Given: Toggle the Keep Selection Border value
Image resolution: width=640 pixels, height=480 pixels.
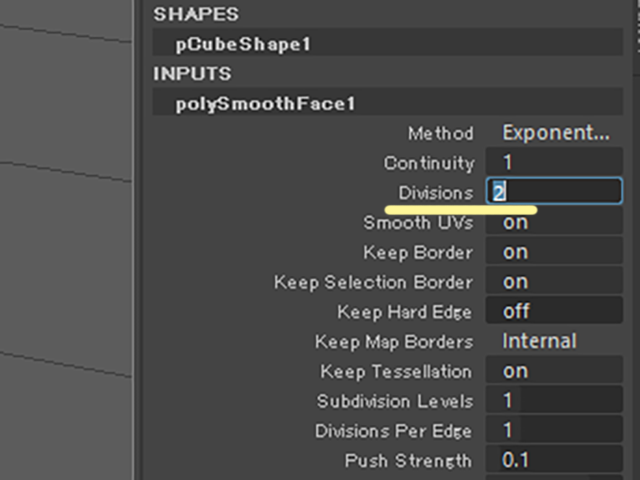Looking at the screenshot, I should click(x=554, y=282).
